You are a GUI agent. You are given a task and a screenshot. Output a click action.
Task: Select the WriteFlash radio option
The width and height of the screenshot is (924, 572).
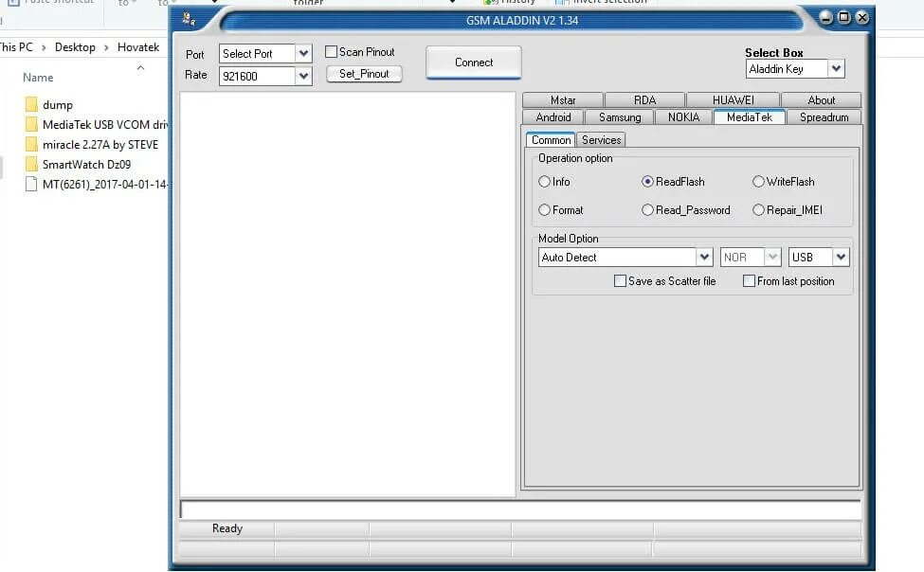(758, 182)
